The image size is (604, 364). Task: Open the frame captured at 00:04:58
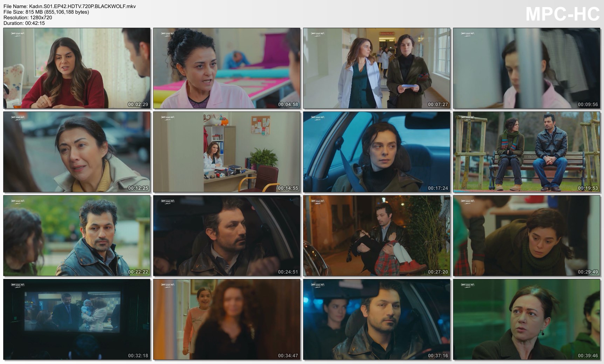click(x=227, y=68)
